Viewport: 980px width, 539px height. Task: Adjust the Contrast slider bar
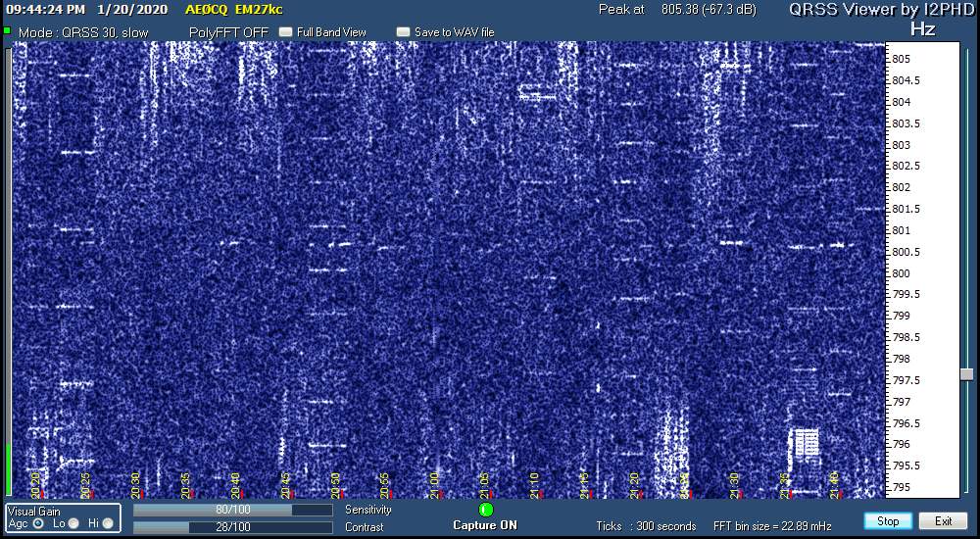click(232, 527)
